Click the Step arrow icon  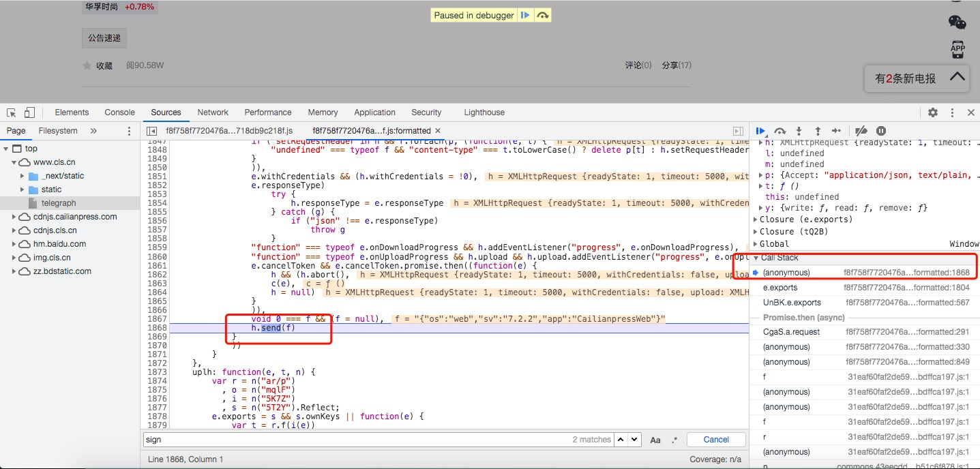pos(836,131)
